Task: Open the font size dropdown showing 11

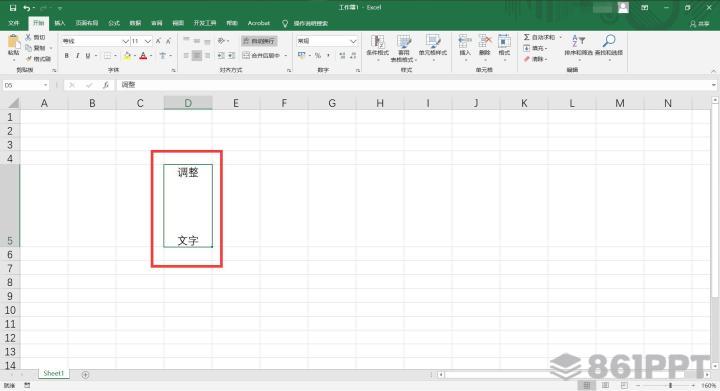Action: 147,41
